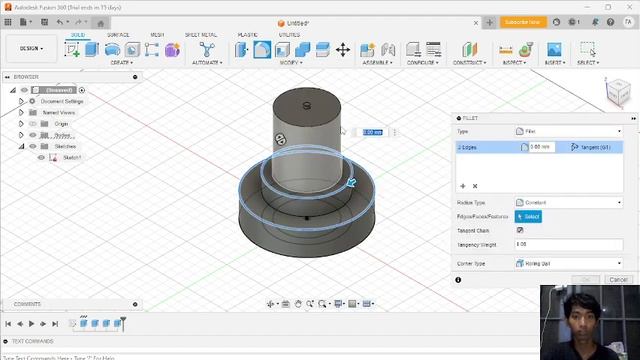Screen dimensions: 640x360
Task: Click the Subscribe Now button
Action: click(523, 22)
